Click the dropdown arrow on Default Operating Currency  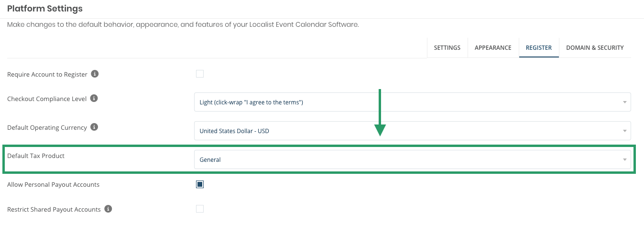pyautogui.click(x=624, y=131)
